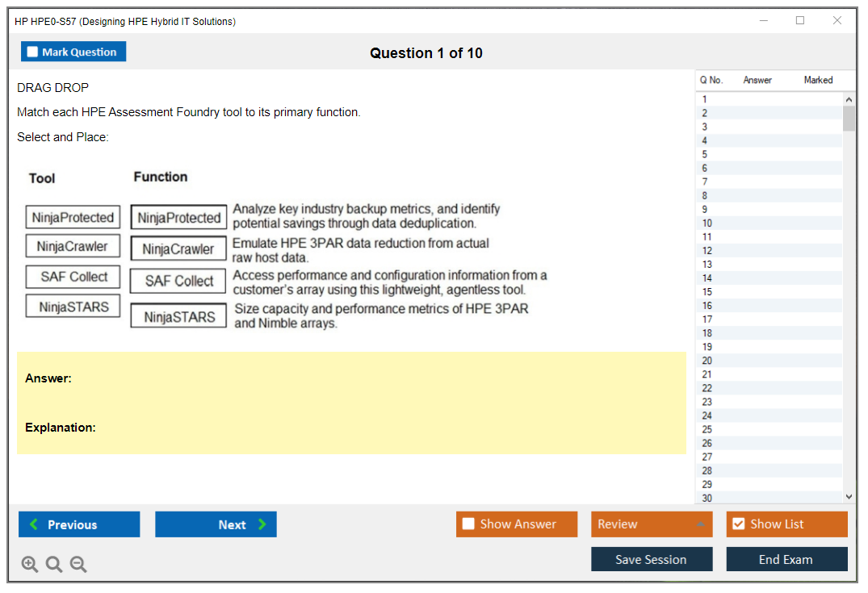Click the zoom in magnifier icon
This screenshot has width=868, height=593.
pyautogui.click(x=30, y=565)
